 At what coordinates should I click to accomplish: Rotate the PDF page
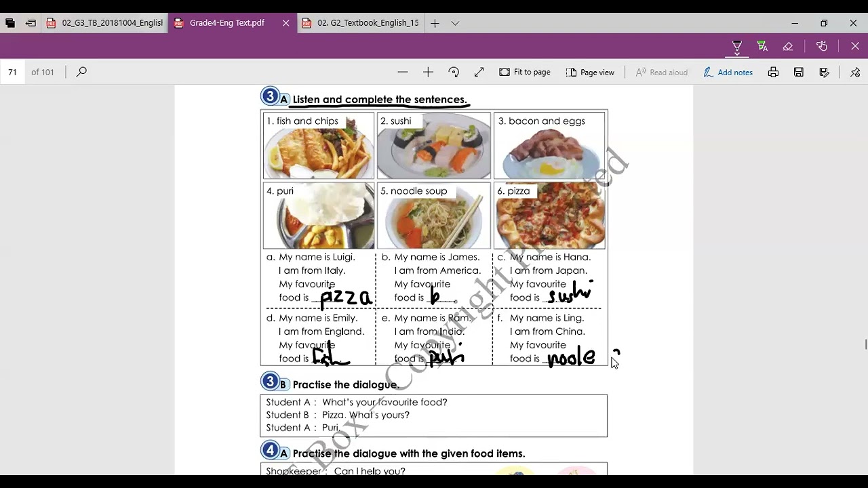point(454,72)
